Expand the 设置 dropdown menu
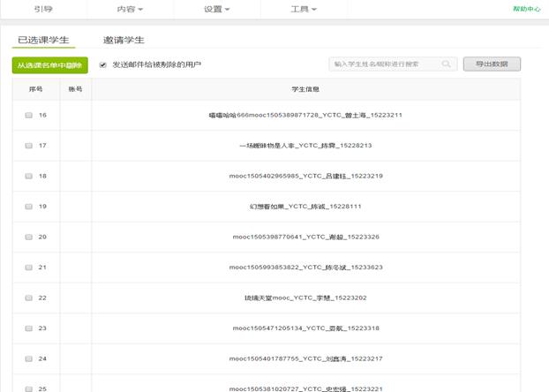Viewport: 549px width, 392px height. point(216,9)
